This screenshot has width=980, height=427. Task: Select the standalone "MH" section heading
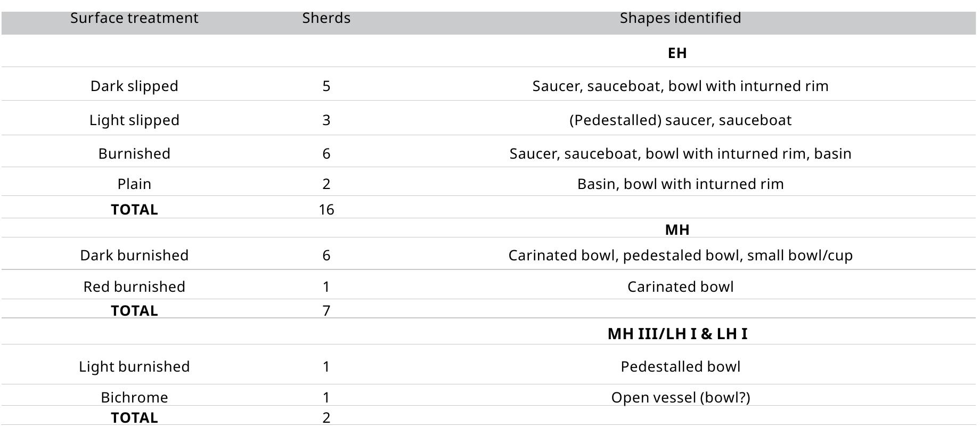[677, 230]
